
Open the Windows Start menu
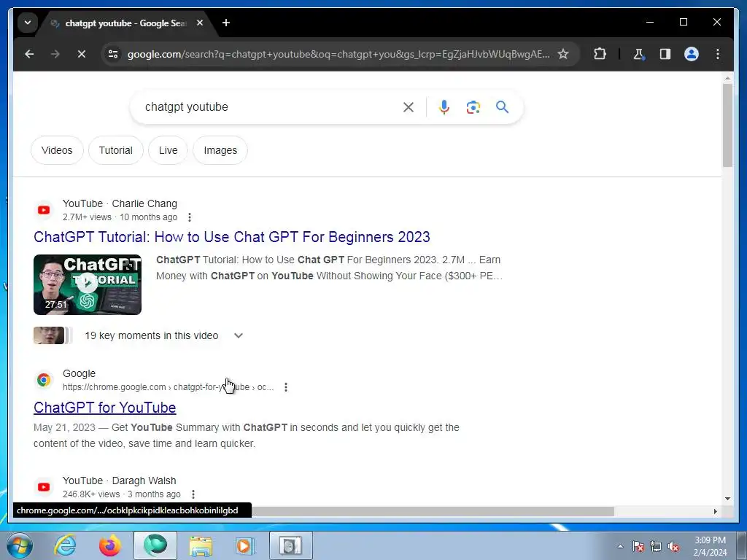coord(20,545)
